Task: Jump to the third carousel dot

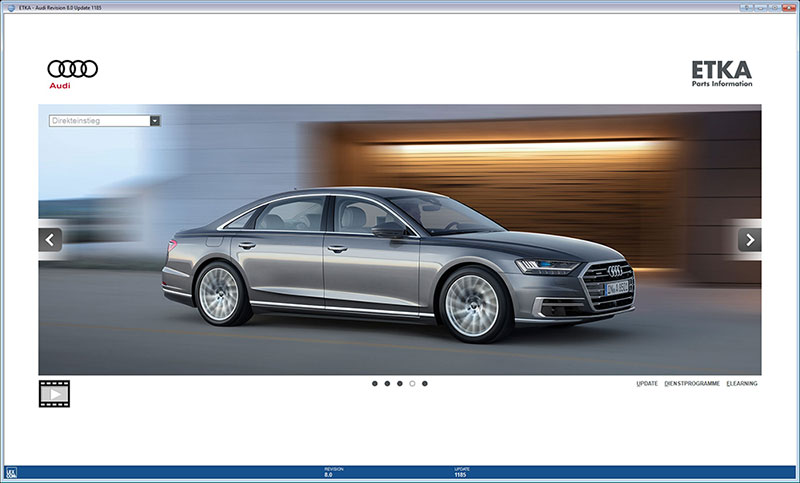Action: point(399,384)
